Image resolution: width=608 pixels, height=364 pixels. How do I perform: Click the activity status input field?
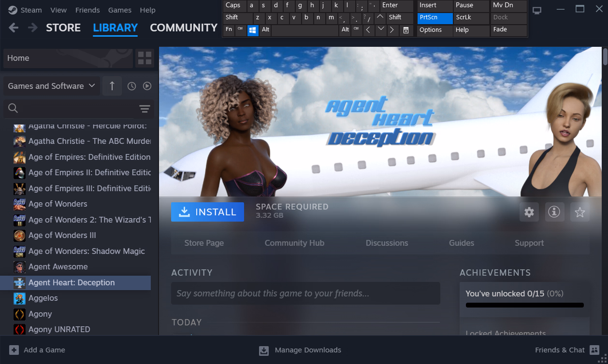(305, 294)
